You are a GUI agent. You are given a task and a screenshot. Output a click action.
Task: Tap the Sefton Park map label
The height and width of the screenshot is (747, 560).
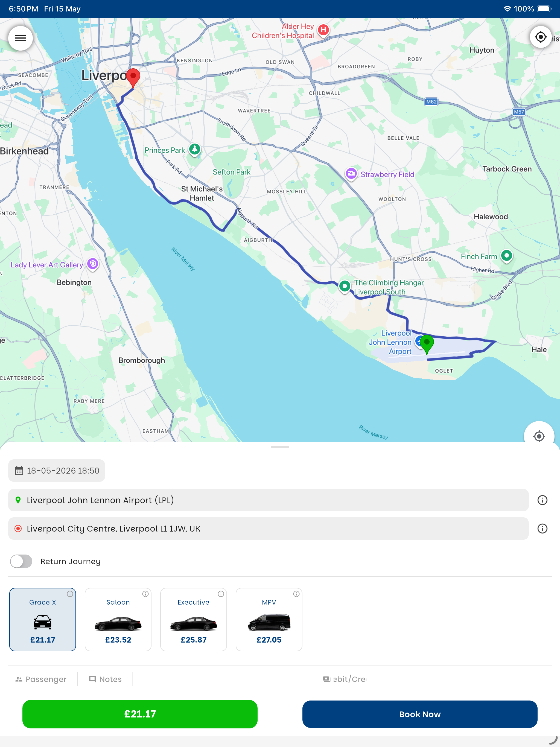tap(231, 172)
